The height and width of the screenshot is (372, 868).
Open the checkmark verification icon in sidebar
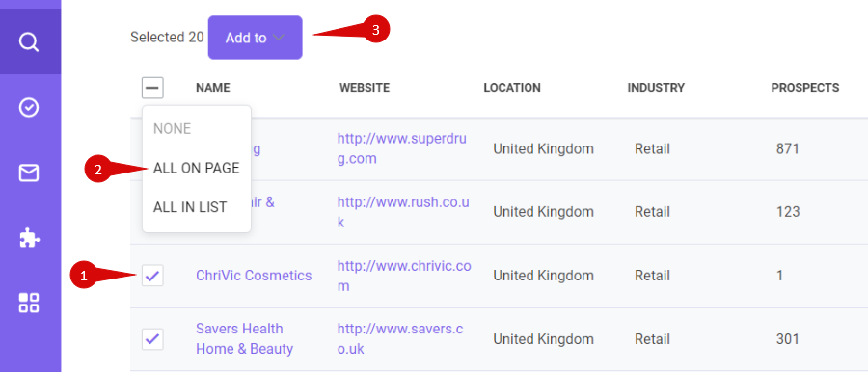pyautogui.click(x=29, y=107)
